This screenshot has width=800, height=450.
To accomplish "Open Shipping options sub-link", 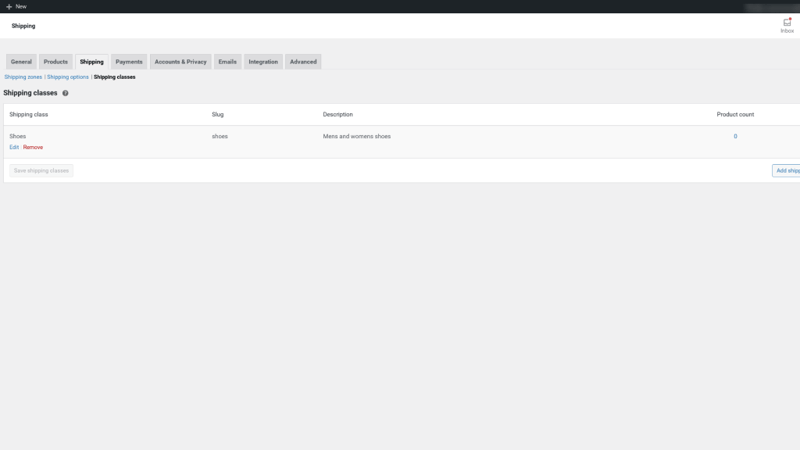I will click(x=68, y=77).
